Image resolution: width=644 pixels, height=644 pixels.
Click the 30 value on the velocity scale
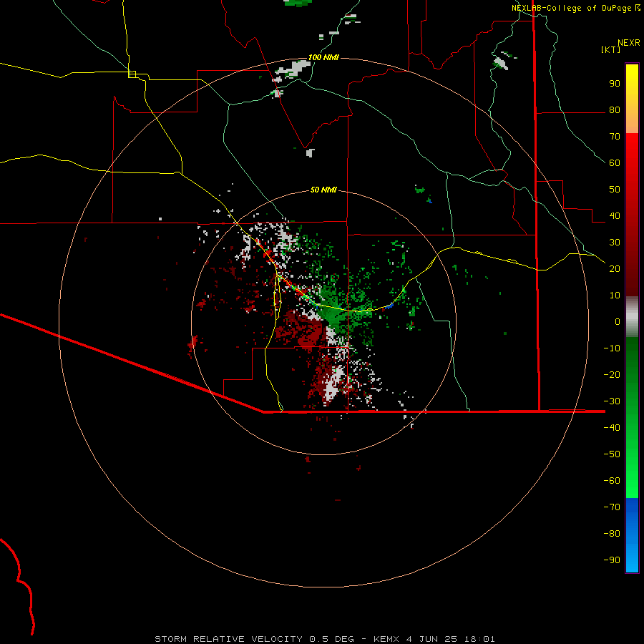click(x=615, y=243)
